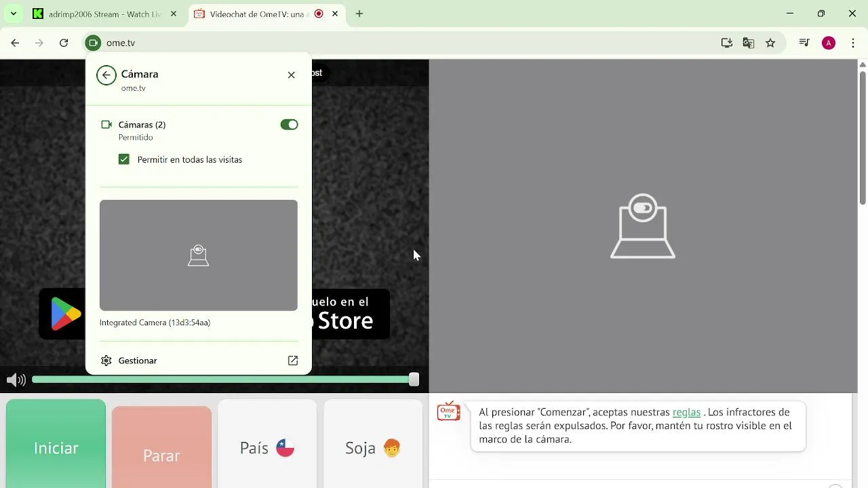Open the media controls icon
Image resolution: width=868 pixels, height=488 pixels.
pos(804,43)
